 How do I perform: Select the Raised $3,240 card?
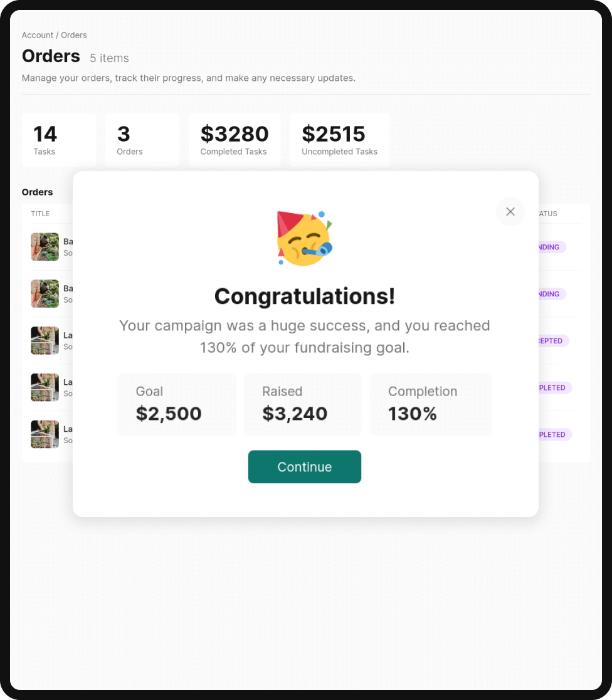click(302, 404)
